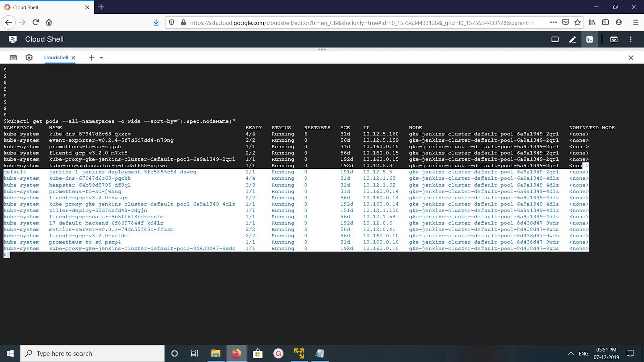Open Firefox library icon
Screen dimensions: 644x362
tap(592, 22)
